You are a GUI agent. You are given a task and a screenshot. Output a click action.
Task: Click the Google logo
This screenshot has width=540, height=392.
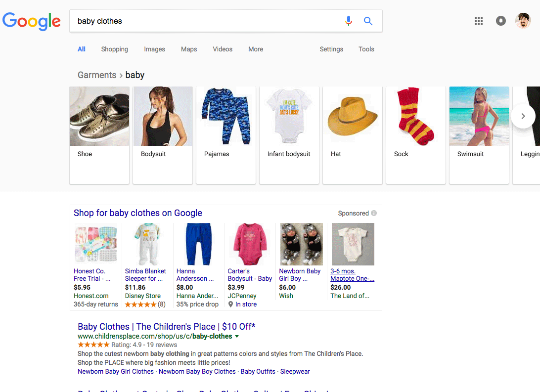point(32,21)
